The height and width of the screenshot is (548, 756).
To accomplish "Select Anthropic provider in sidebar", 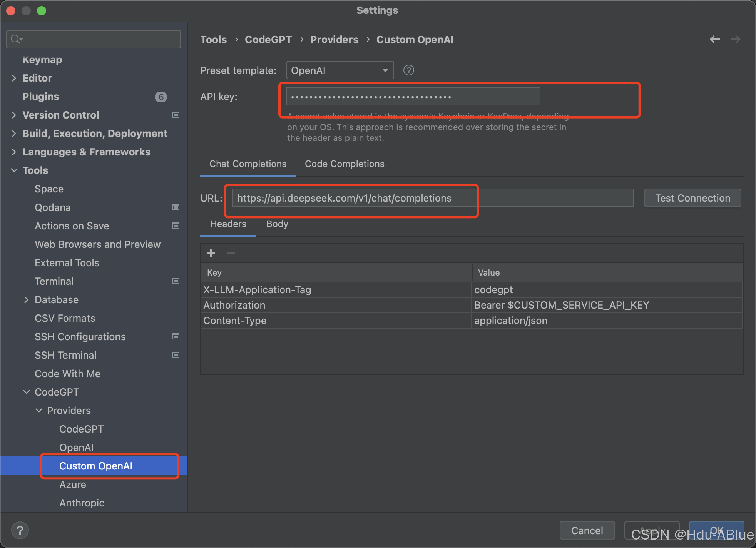I will (82, 503).
